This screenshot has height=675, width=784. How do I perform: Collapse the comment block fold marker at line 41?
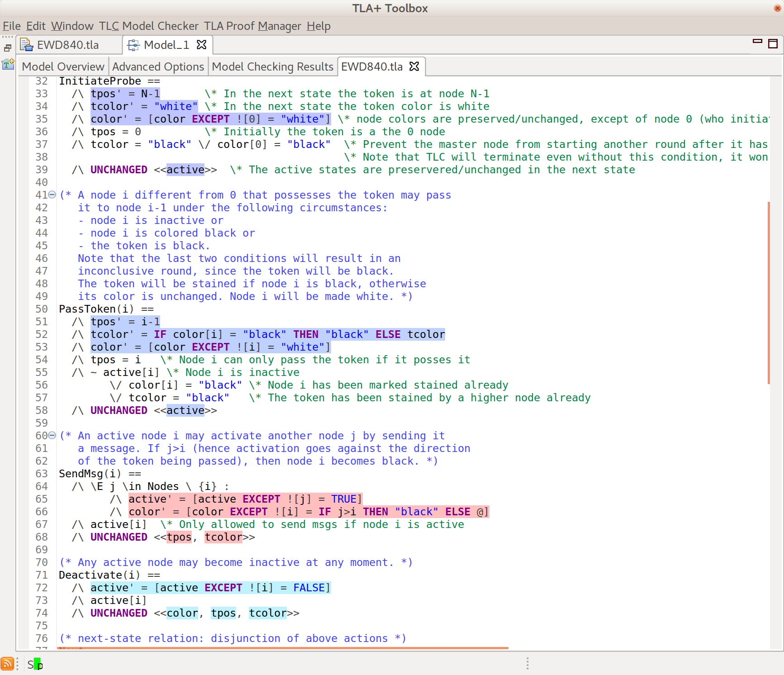point(52,195)
